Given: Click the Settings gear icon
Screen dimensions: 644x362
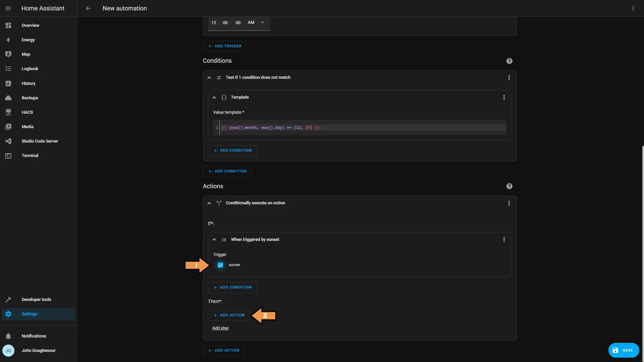Looking at the screenshot, I should [8, 314].
